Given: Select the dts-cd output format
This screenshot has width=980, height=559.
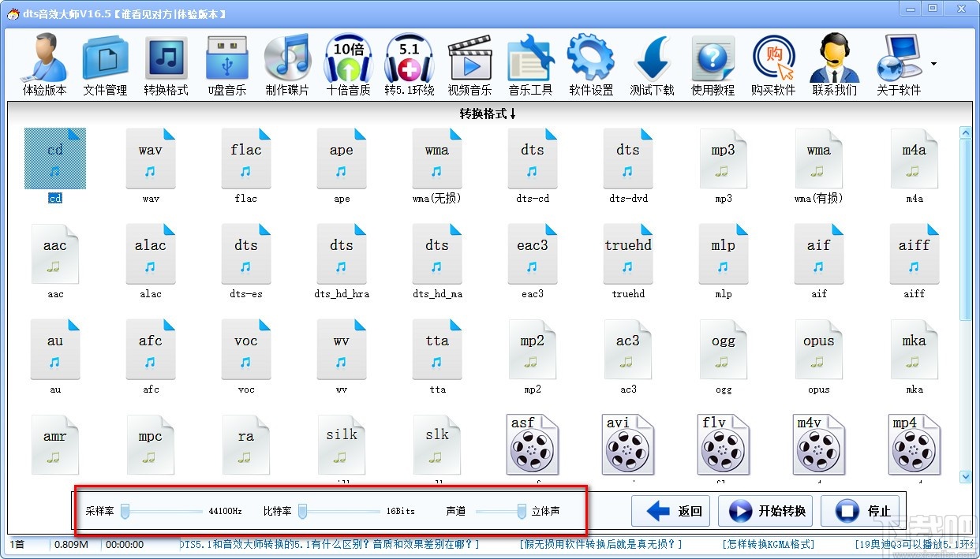Looking at the screenshot, I should [532, 158].
